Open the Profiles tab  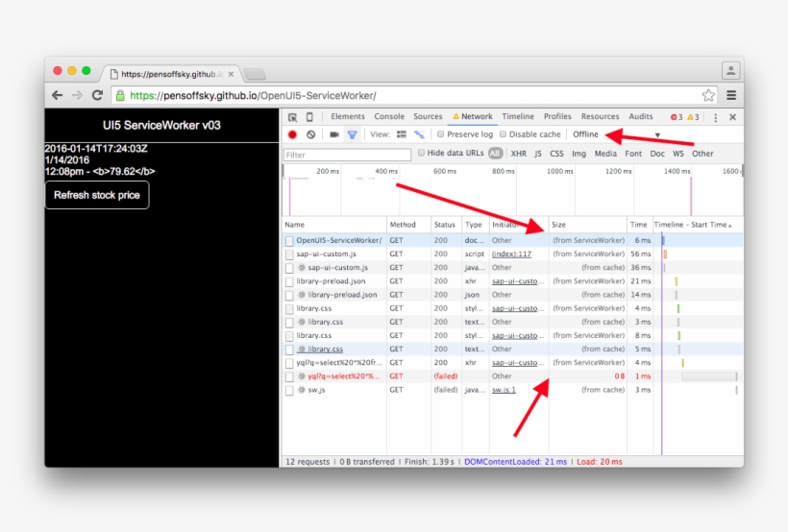click(x=557, y=116)
